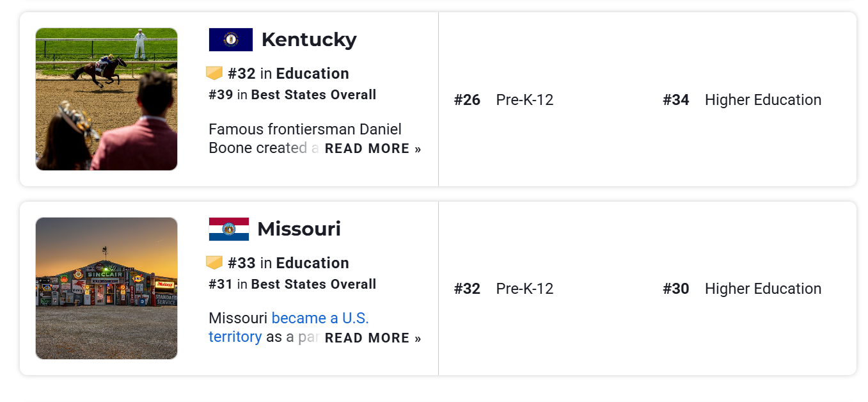The height and width of the screenshot is (402, 868).
Task: Open the Kentucky horse racing photo
Action: [x=106, y=99]
